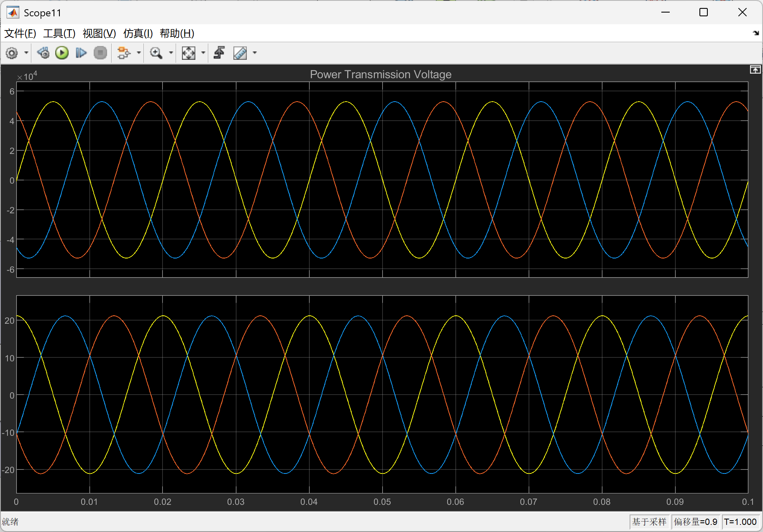The image size is (763, 532).
Task: Open the 工具(T) menu
Action: [59, 33]
